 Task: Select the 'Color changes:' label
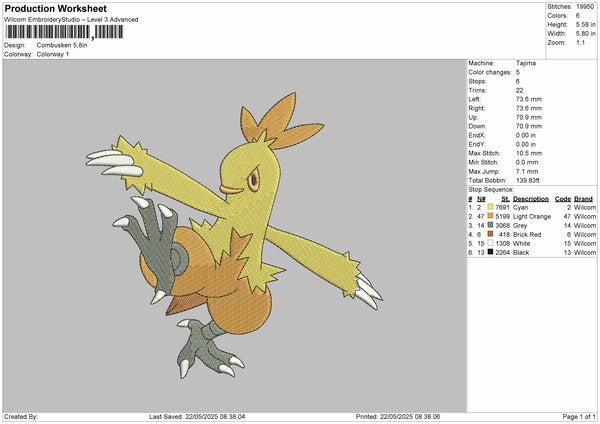pyautogui.click(x=490, y=72)
